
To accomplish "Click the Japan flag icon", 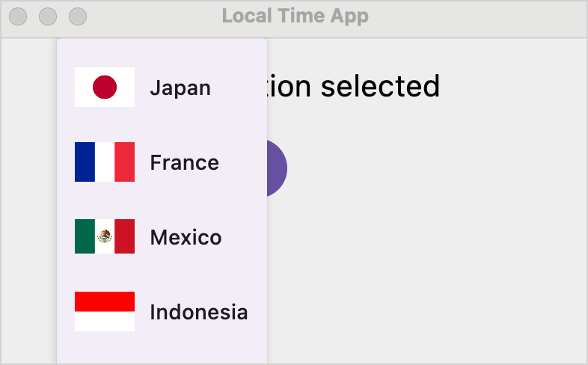I will tap(105, 87).
